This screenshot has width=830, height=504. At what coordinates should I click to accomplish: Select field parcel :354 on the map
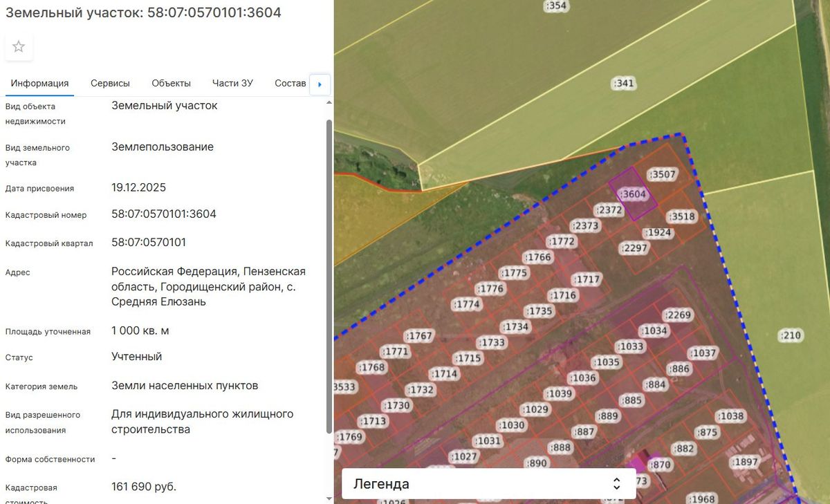pyautogui.click(x=556, y=6)
